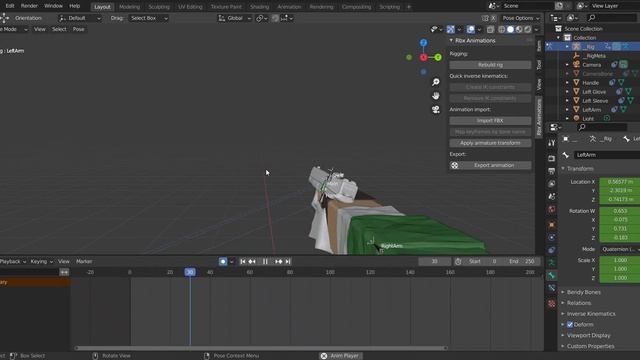Image resolution: width=640 pixels, height=360 pixels.
Task: Toggle viewport overlays button
Action: (x=471, y=29)
